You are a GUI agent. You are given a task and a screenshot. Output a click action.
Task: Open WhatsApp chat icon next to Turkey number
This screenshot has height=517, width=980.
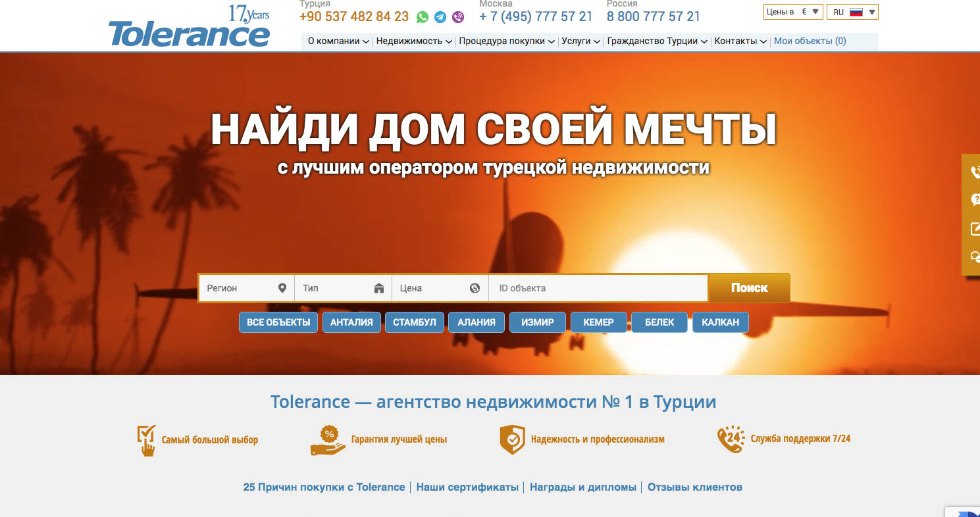[x=423, y=17]
